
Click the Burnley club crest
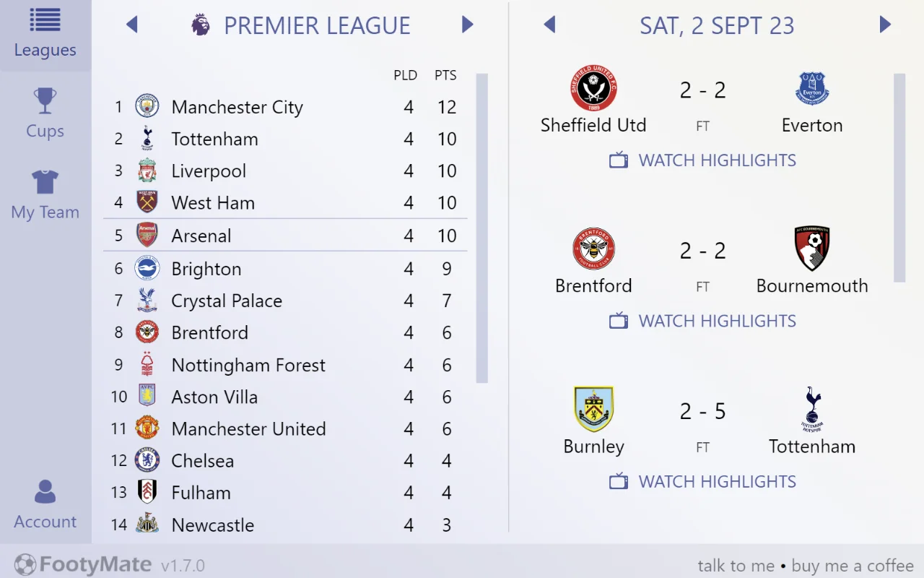click(593, 410)
